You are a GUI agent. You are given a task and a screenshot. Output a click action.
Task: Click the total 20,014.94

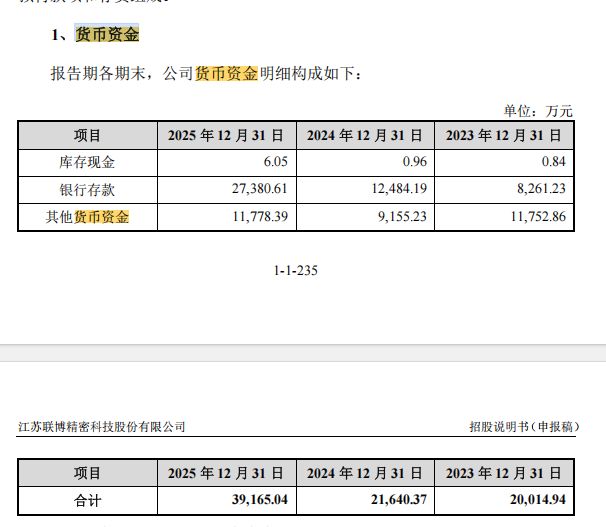538,500
